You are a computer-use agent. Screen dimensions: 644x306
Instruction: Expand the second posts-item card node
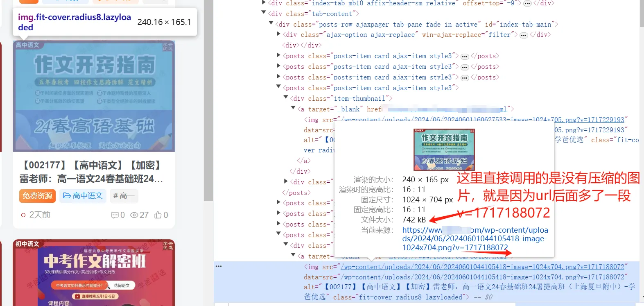pyautogui.click(x=278, y=66)
